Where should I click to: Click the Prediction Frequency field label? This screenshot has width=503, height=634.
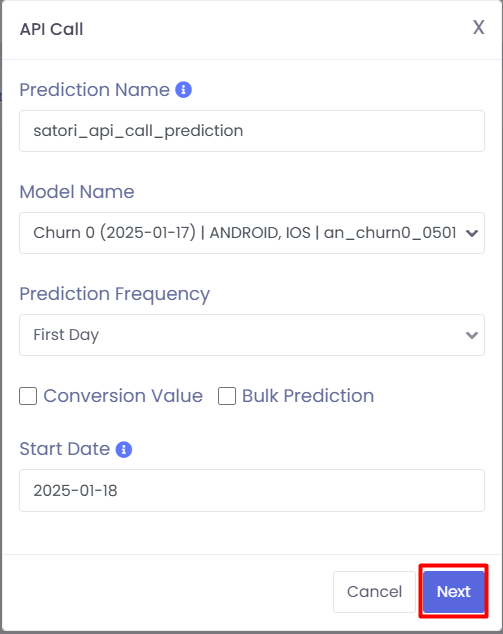115,294
